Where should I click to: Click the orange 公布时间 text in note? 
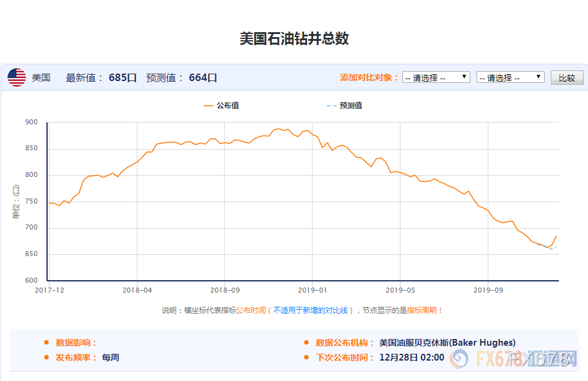251,310
